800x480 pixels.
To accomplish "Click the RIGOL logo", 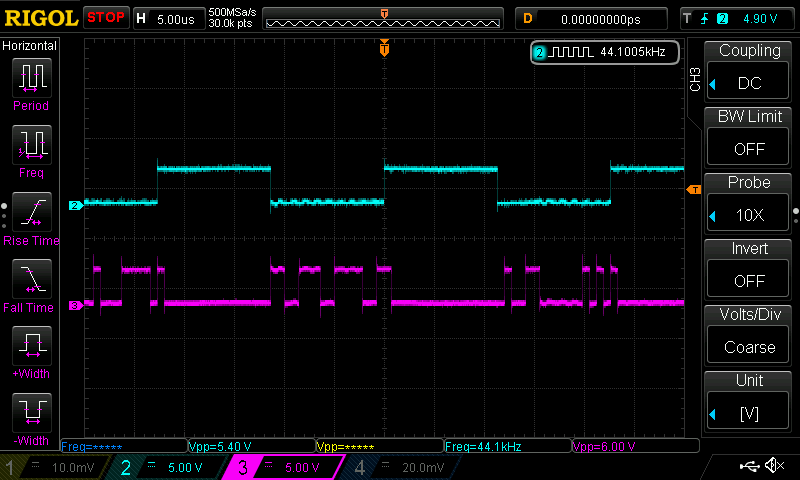I will [41, 18].
